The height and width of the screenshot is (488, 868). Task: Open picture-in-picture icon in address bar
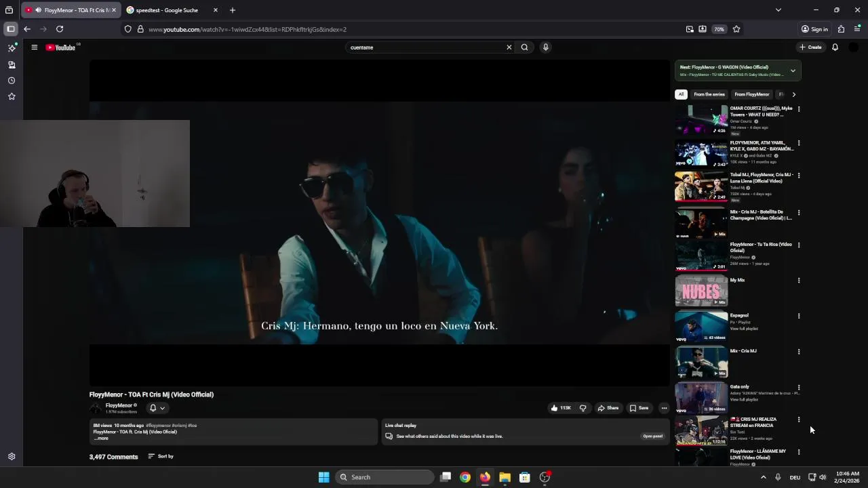click(x=690, y=29)
